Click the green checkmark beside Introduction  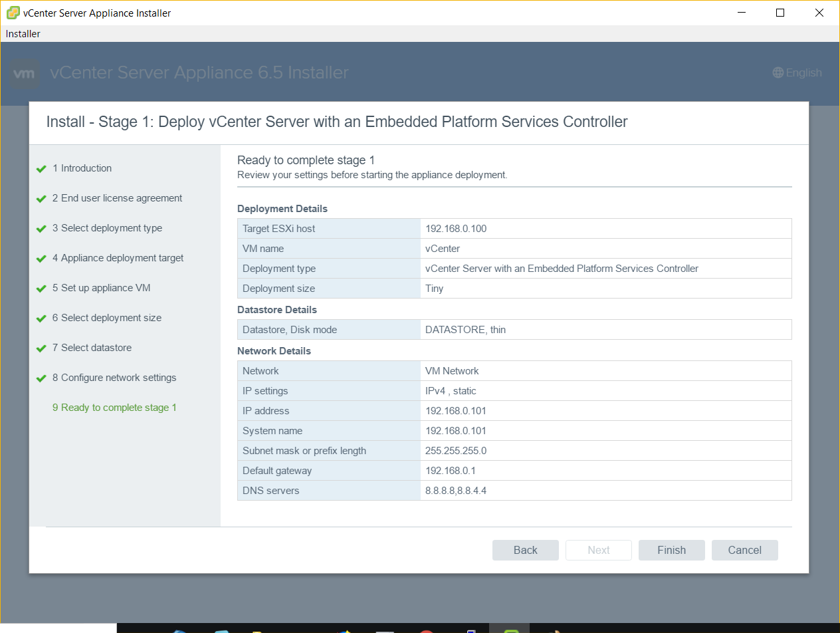pos(41,169)
